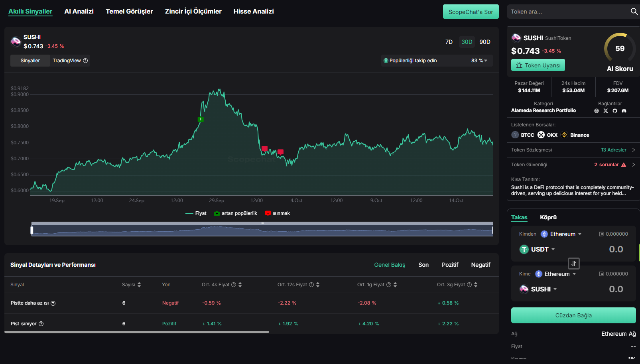Click the table horizontal scrollbar

tap(137, 332)
